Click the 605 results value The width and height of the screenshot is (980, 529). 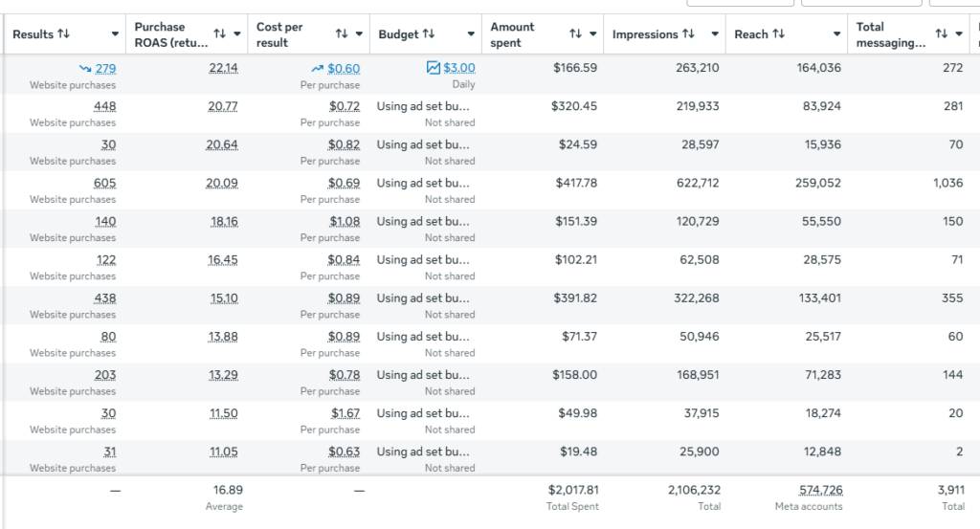pos(105,183)
